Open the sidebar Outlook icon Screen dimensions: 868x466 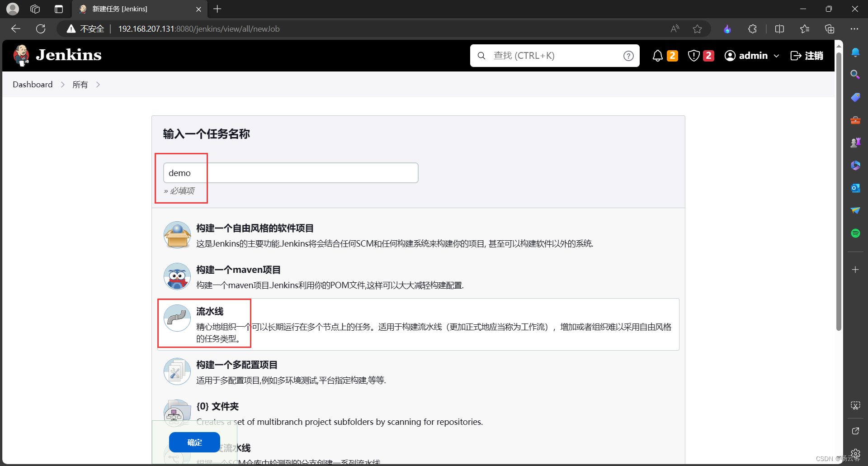pyautogui.click(x=855, y=188)
